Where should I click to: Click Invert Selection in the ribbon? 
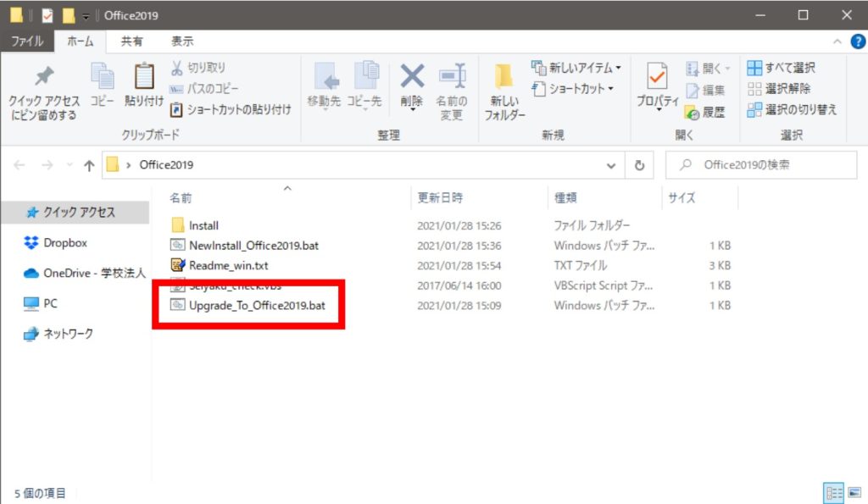coord(792,109)
